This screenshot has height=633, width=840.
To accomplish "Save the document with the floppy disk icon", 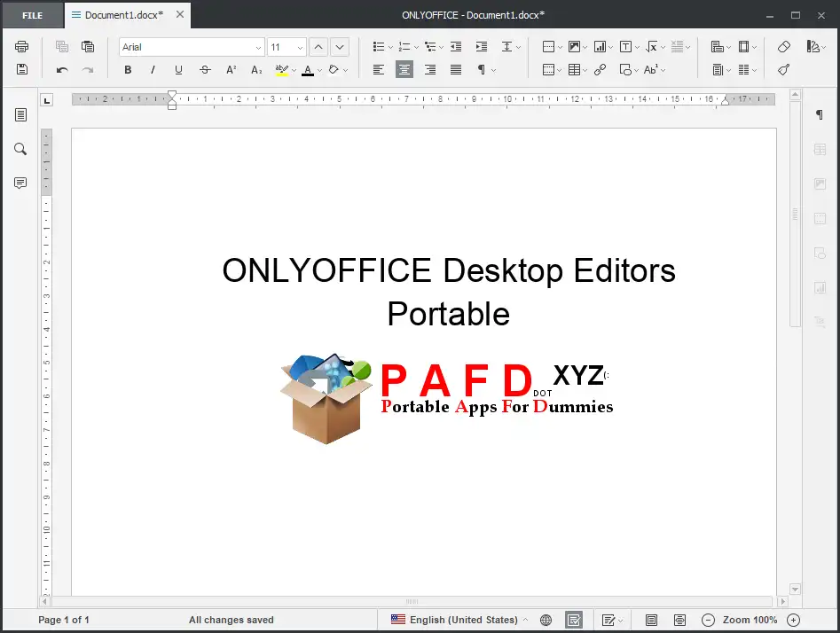I will 21,69.
